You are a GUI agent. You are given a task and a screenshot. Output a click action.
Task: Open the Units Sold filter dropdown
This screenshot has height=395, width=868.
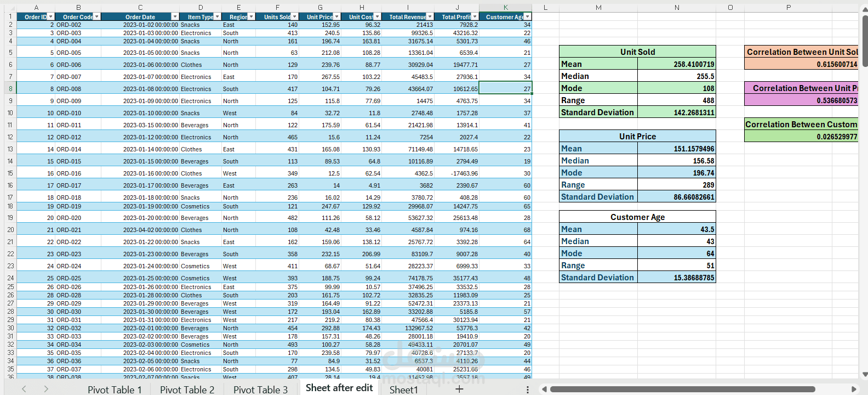295,17
